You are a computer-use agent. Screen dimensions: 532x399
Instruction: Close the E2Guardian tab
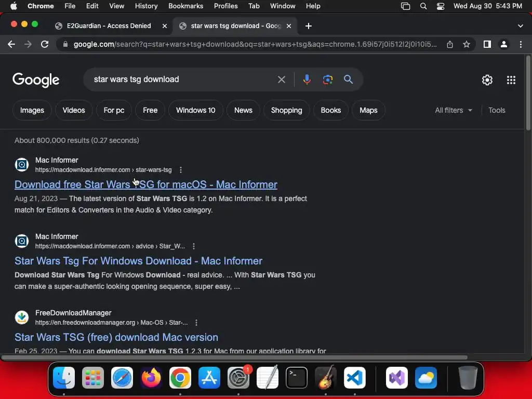[165, 26]
